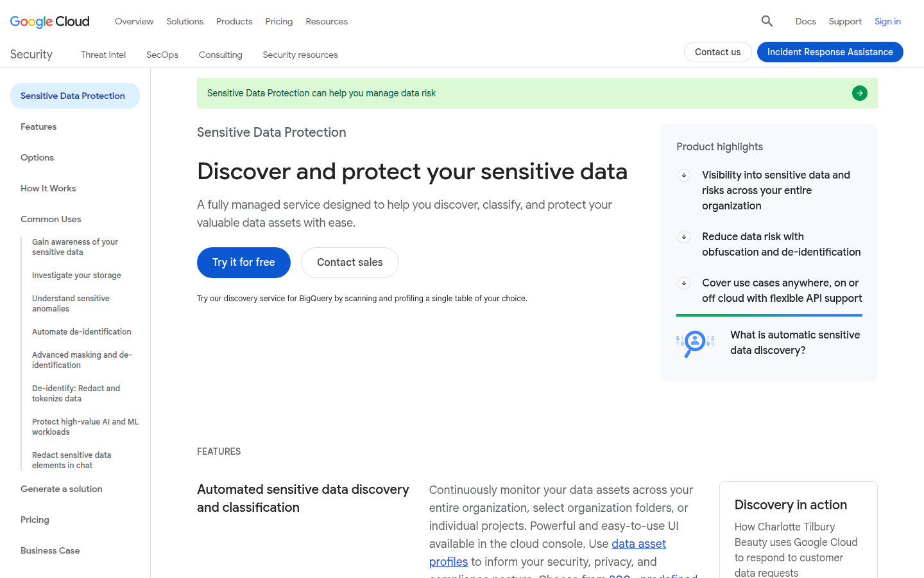The height and width of the screenshot is (578, 924).
Task: Open the search magnifier icon
Action: [x=767, y=21]
